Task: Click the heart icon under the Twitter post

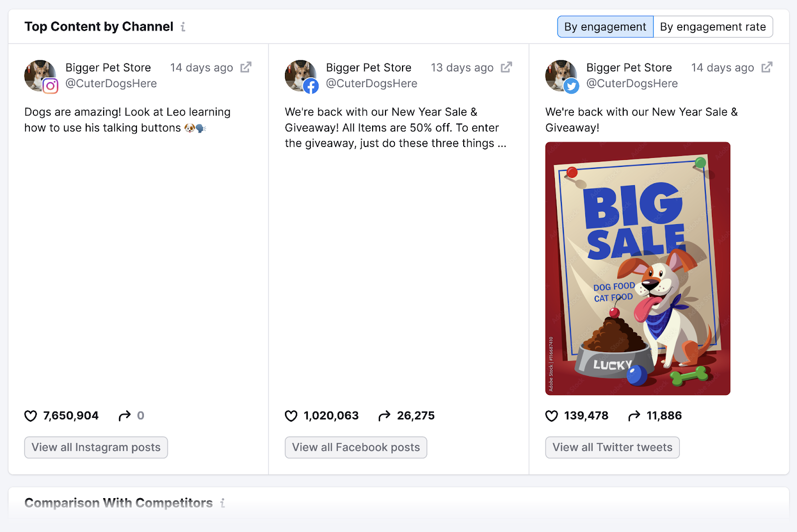Action: coord(551,415)
